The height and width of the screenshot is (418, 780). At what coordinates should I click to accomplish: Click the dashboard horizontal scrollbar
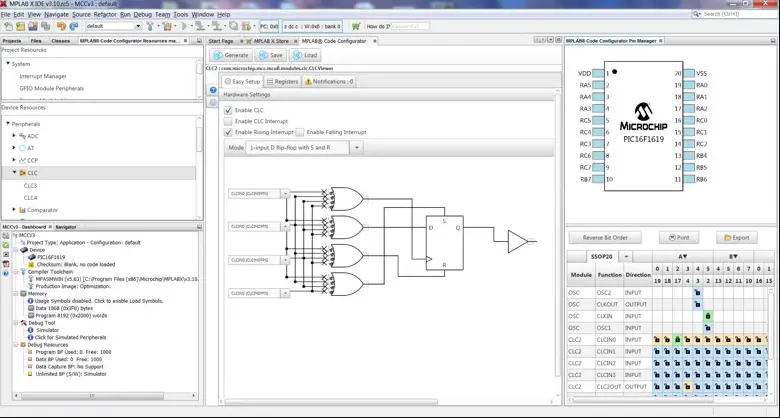point(93,396)
